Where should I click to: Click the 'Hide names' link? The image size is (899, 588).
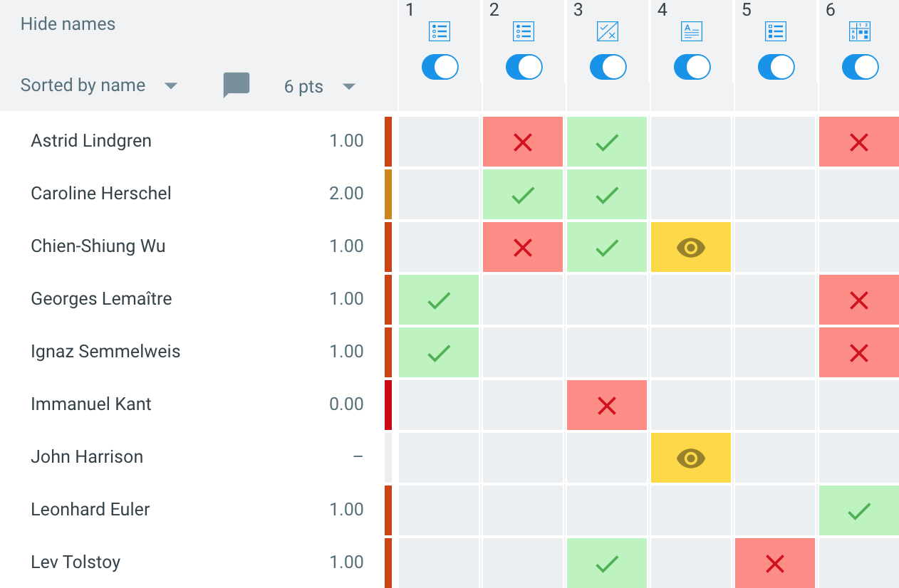coord(68,24)
